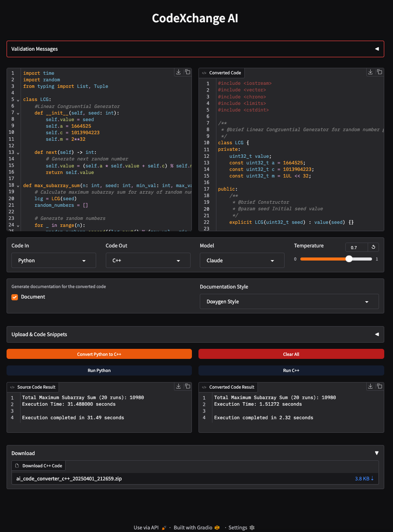The height and width of the screenshot is (532, 393).
Task: Toggle the Document checkbox
Action: [x=15, y=297]
